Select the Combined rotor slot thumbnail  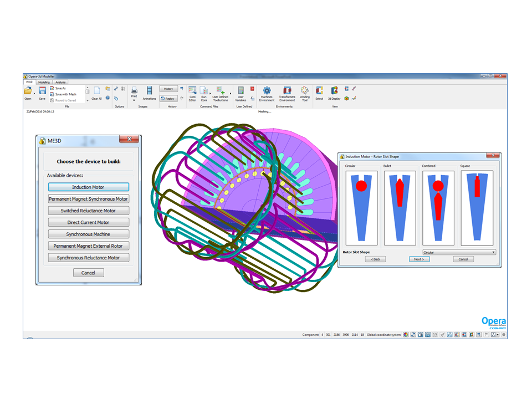438,208
